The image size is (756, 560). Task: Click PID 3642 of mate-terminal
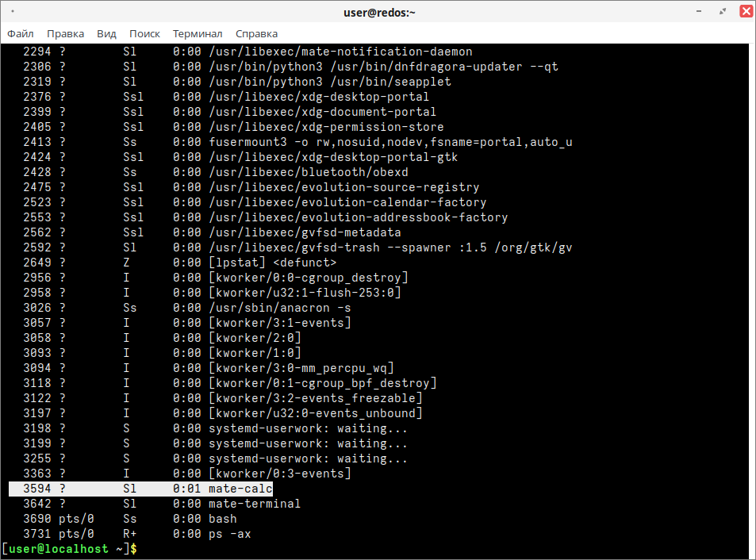(36, 504)
